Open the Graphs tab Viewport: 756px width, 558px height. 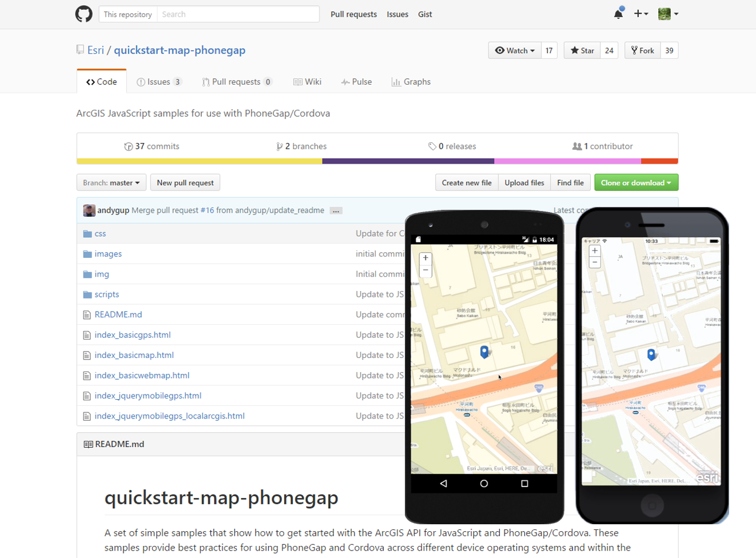(x=411, y=82)
